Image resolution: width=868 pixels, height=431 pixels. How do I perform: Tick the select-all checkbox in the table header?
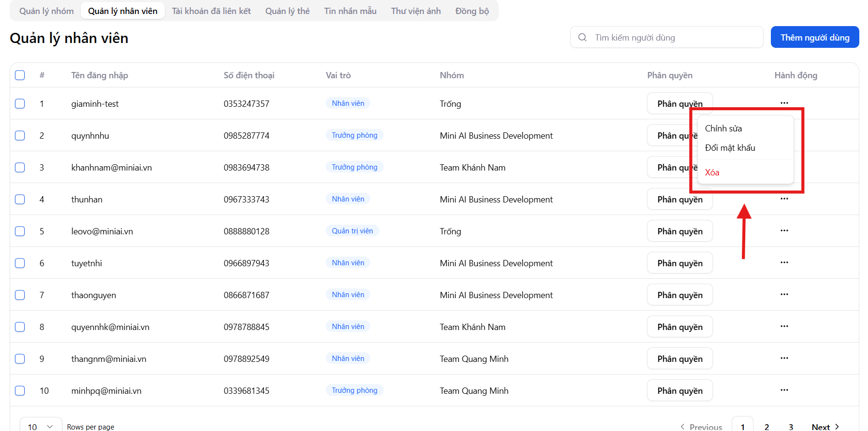click(x=20, y=75)
